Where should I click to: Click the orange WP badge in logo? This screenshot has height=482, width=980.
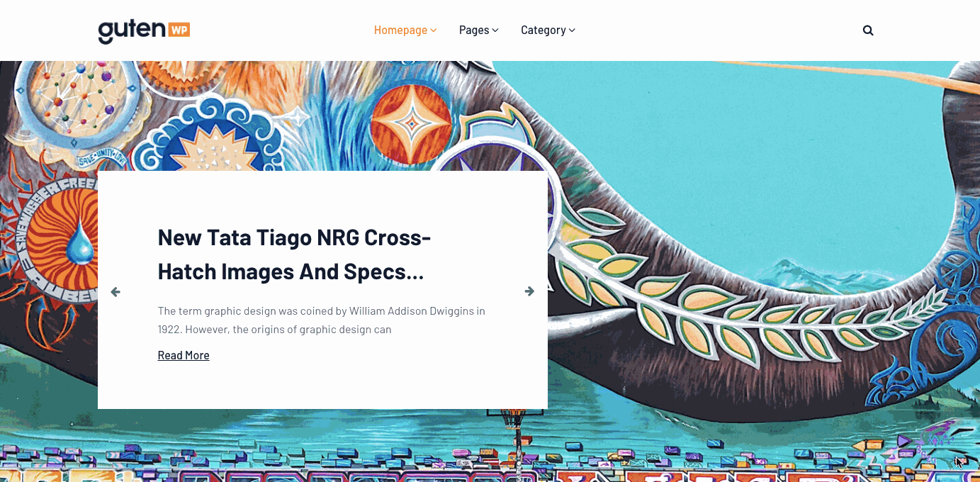179,30
